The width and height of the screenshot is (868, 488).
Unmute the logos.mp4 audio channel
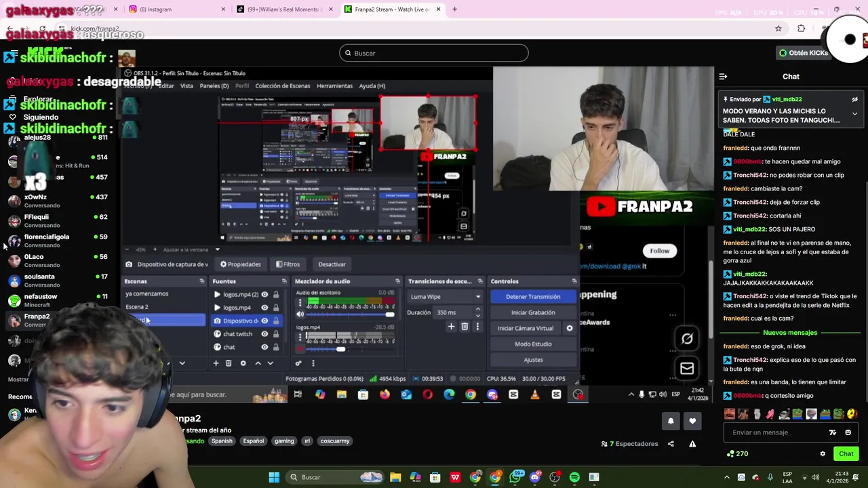click(300, 349)
